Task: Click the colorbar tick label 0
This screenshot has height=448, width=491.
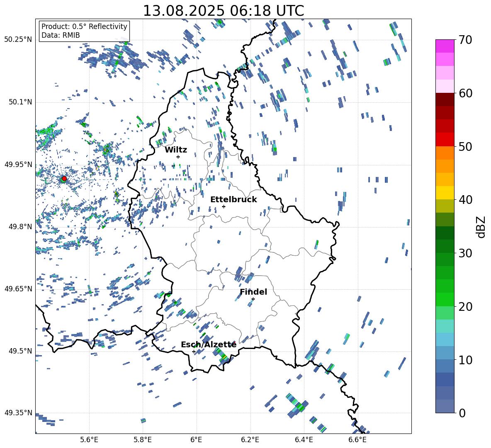Action: pyautogui.click(x=462, y=413)
